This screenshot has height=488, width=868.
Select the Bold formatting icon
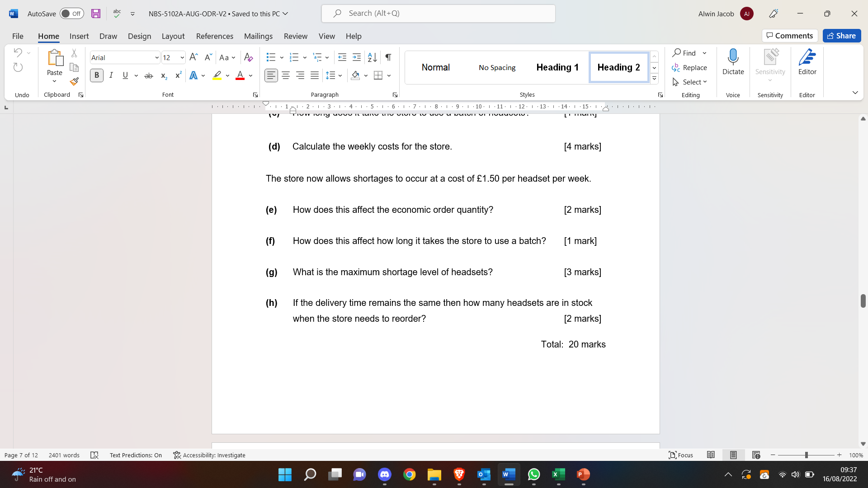point(96,75)
